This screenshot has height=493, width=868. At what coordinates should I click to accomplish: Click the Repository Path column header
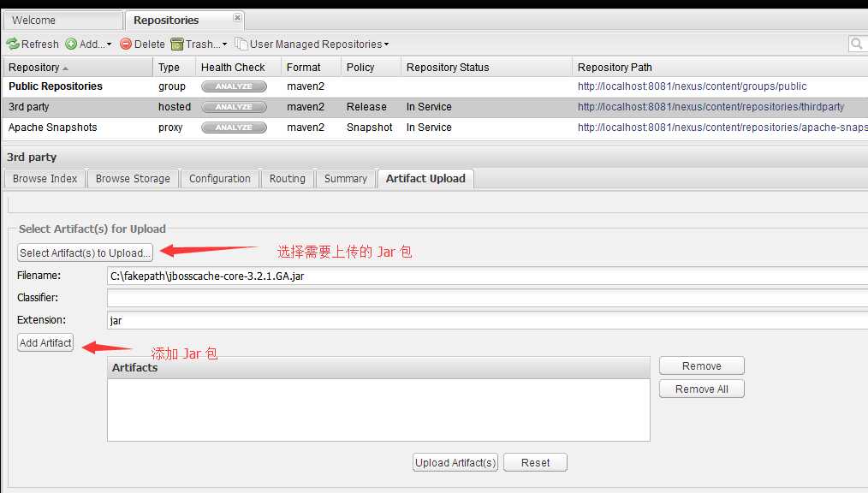click(720, 68)
